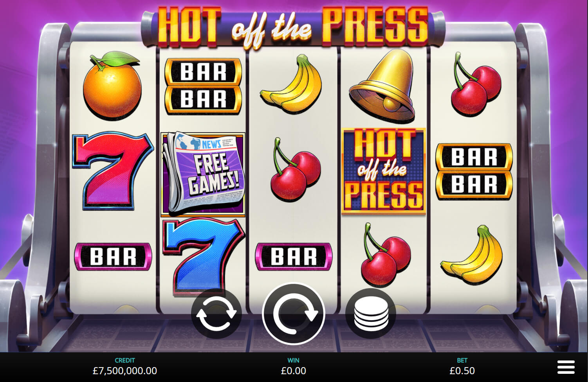
Task: Select the golden bell symbol
Action: tap(382, 85)
